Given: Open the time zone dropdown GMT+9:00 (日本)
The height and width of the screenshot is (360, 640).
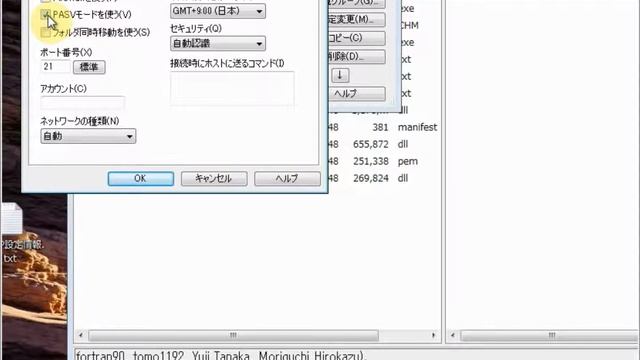Looking at the screenshot, I should tap(218, 11).
